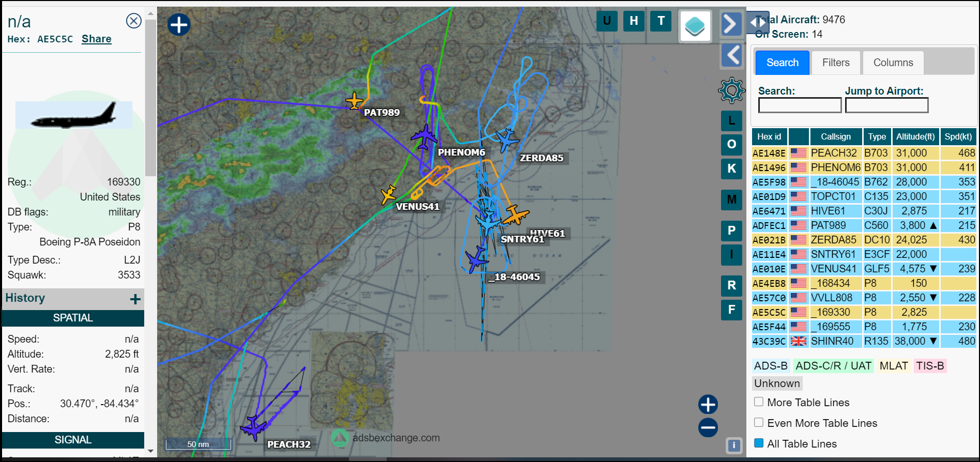The height and width of the screenshot is (462, 980).
Task: Sort table by Type column
Action: (x=877, y=137)
